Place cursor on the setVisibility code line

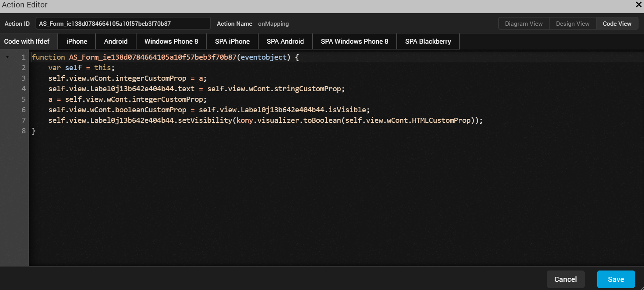[265, 120]
